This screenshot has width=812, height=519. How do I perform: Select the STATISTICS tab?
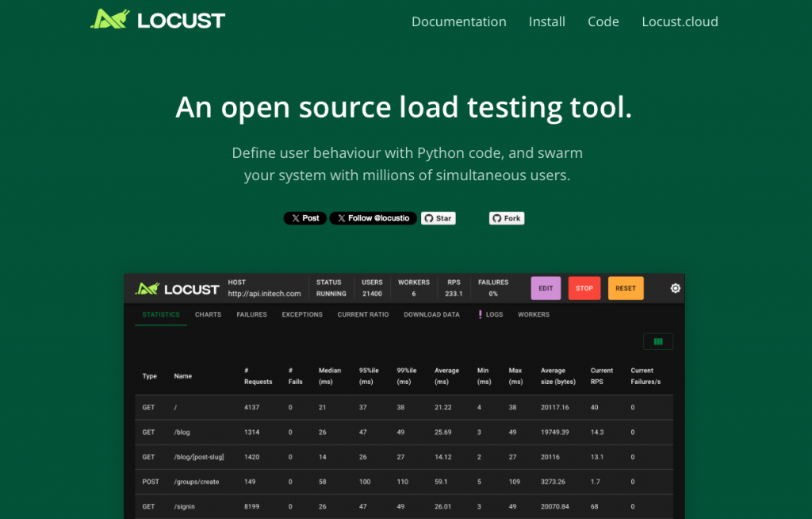click(x=161, y=315)
